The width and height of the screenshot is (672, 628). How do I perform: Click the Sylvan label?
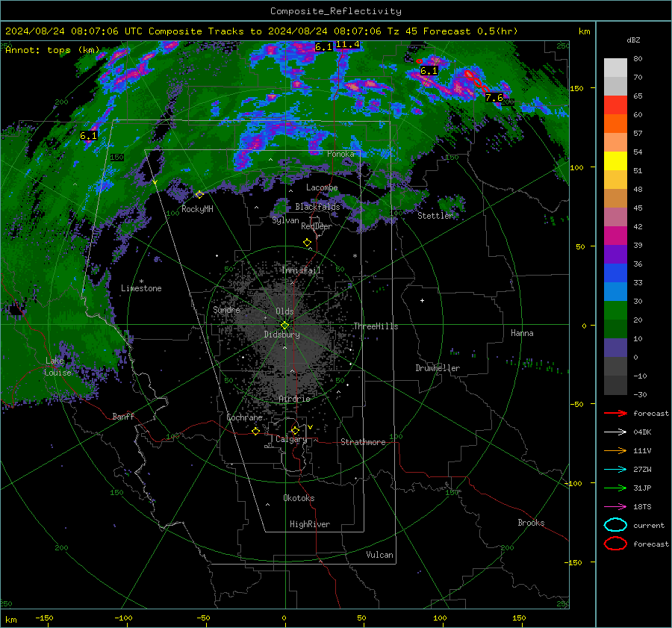point(285,220)
